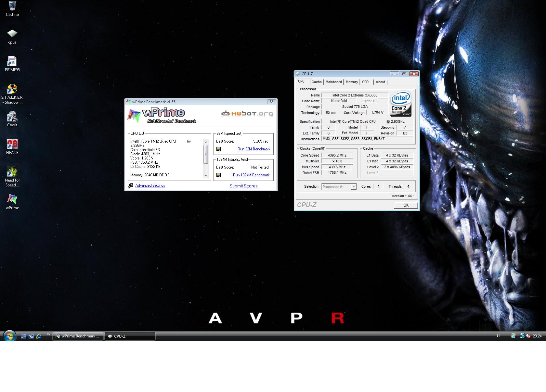Click the Core Speed value 4395.2 MHz
This screenshot has height=392, width=546.
click(x=337, y=155)
